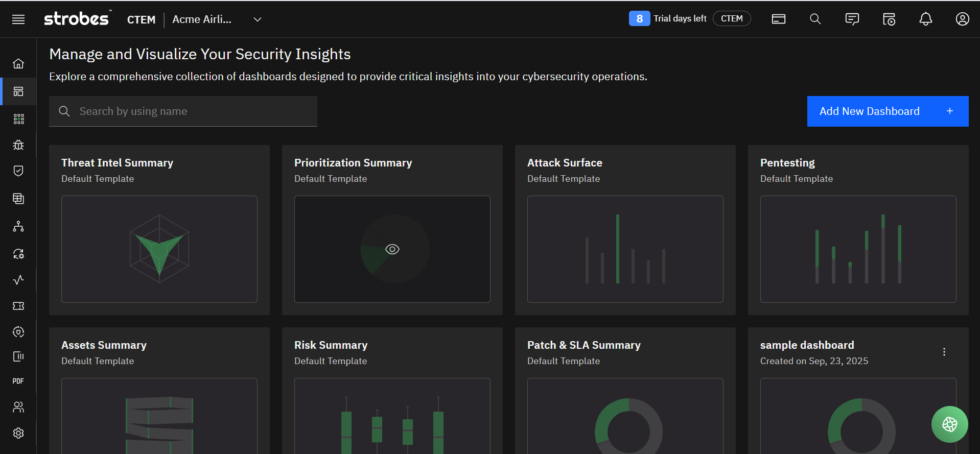Open the hamburger navigation menu
The height and width of the screenshot is (454, 980).
(x=18, y=19)
